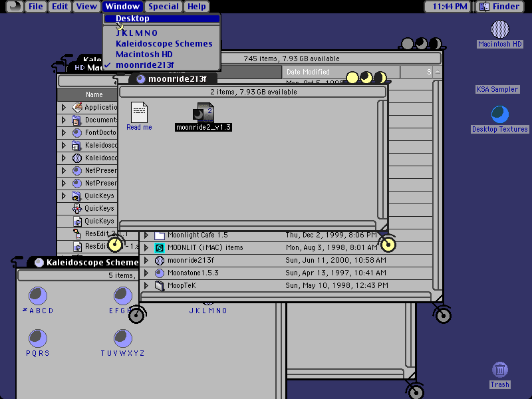
Task: Click the moonride213f window horizontal scrollbar
Action: [247, 225]
